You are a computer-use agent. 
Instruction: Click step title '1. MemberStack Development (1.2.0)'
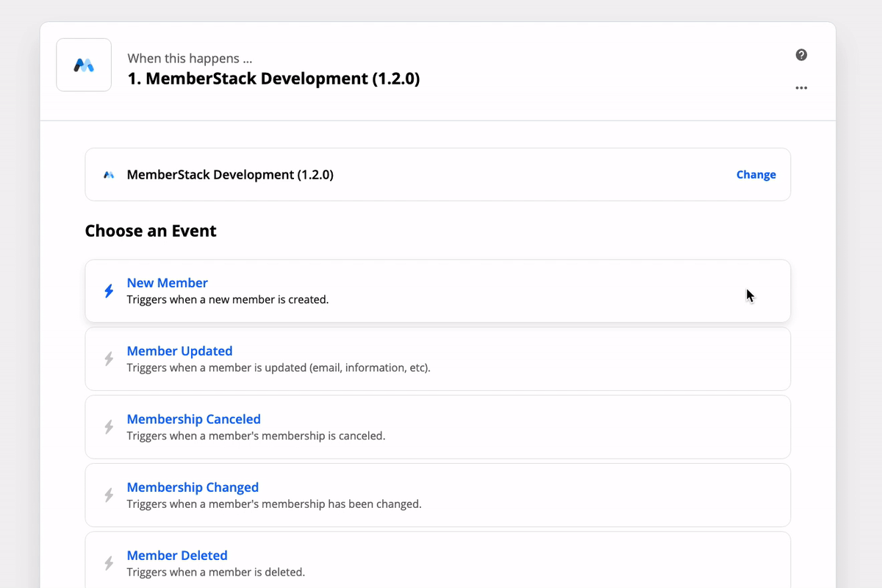273,79
